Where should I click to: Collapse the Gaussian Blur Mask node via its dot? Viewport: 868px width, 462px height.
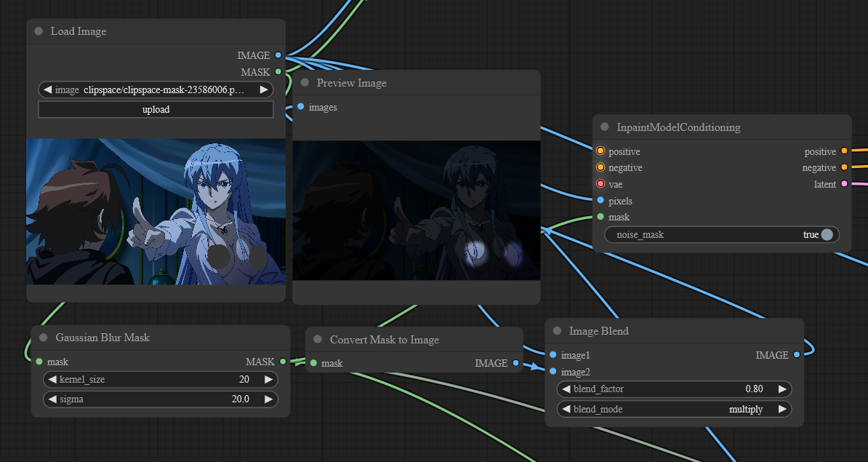click(x=43, y=338)
